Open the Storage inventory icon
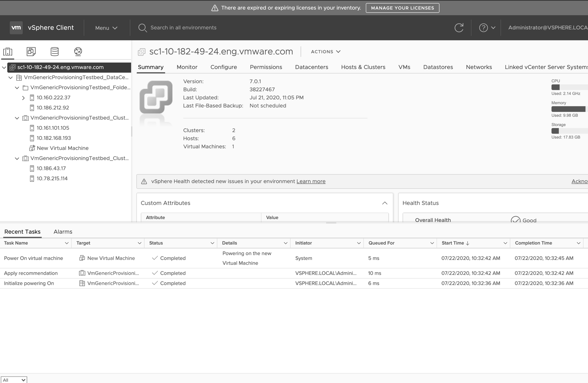 pos(55,52)
